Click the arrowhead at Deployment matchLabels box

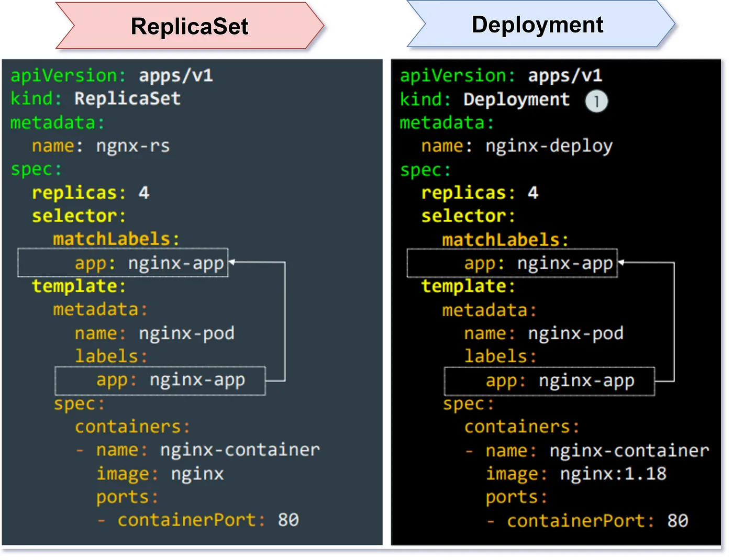coord(621,262)
